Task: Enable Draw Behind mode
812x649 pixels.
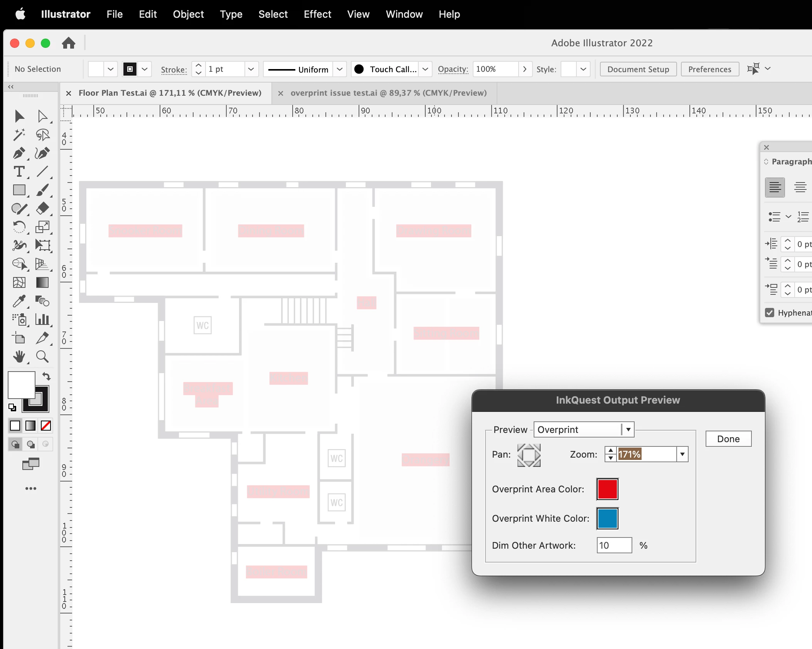Action: click(x=30, y=444)
